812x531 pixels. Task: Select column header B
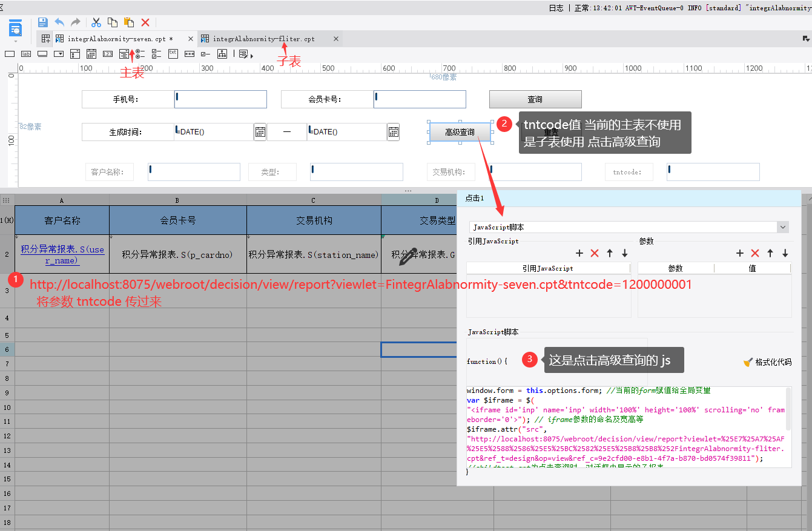pos(177,200)
